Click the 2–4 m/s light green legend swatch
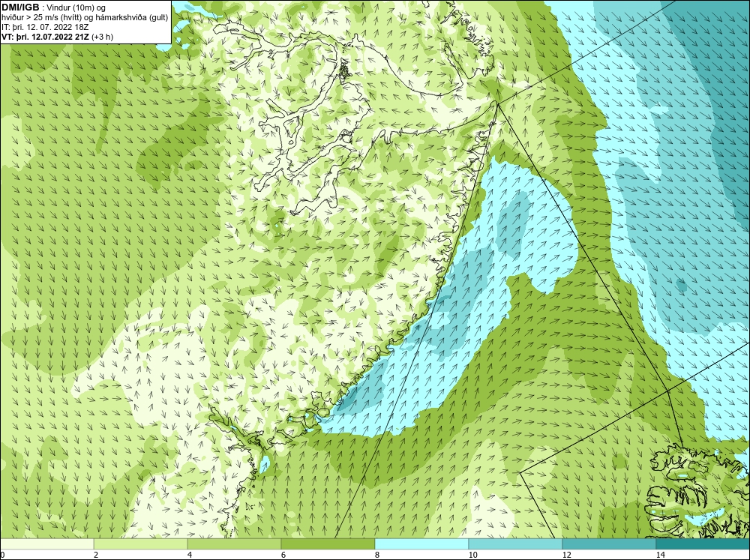The image size is (750, 560). pos(141,544)
